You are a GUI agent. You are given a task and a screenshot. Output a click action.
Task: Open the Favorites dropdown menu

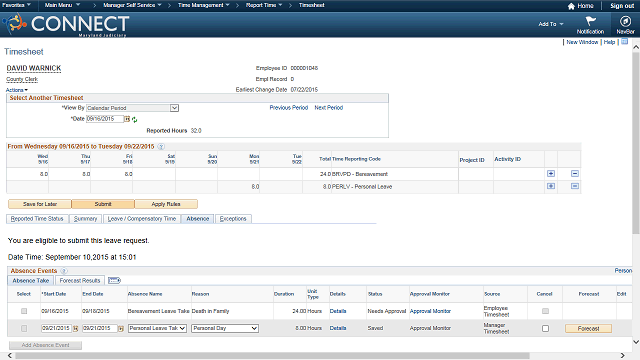16,5
